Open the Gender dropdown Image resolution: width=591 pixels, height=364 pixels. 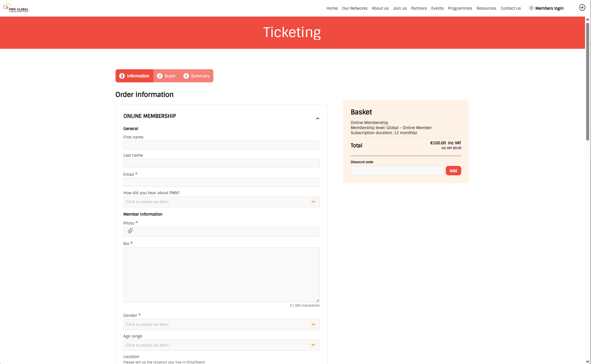[221, 324]
